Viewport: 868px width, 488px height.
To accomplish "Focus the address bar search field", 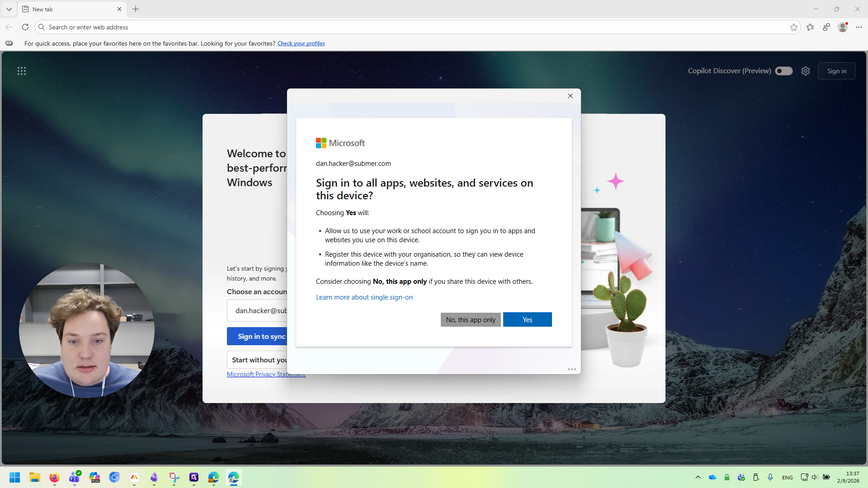I will click(418, 27).
